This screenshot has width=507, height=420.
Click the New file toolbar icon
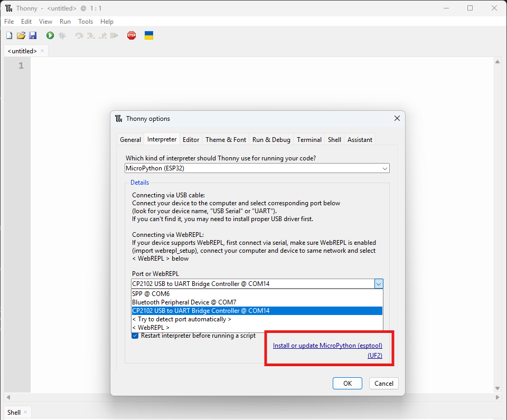10,35
